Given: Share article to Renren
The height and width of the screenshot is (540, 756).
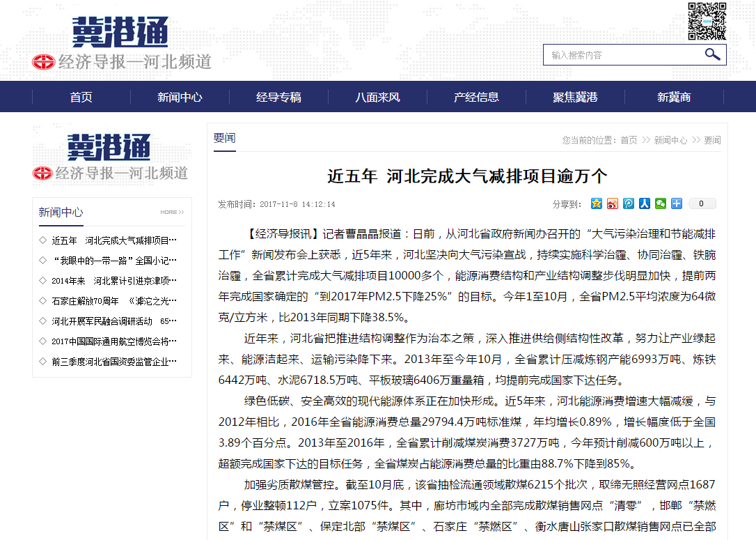Looking at the screenshot, I should tap(645, 203).
